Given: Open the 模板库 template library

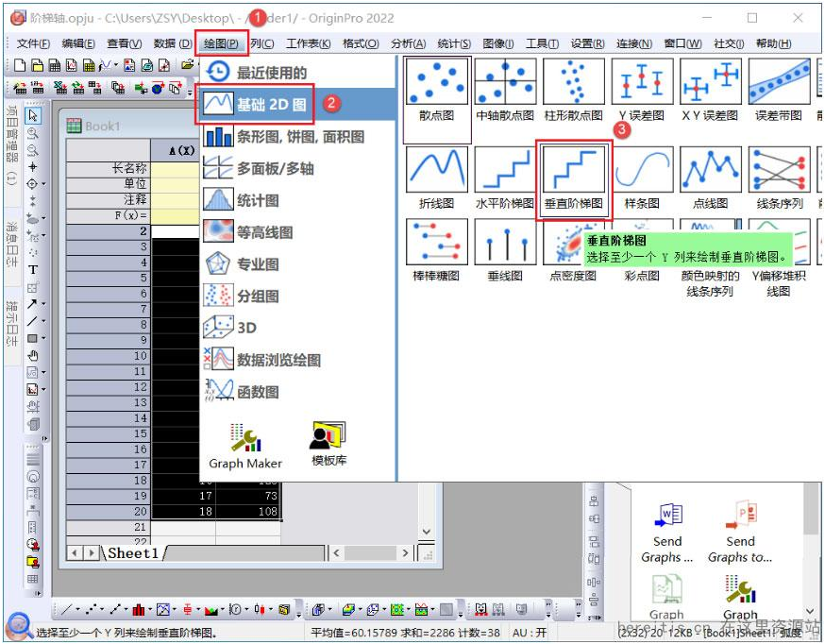Looking at the screenshot, I should pos(328,444).
